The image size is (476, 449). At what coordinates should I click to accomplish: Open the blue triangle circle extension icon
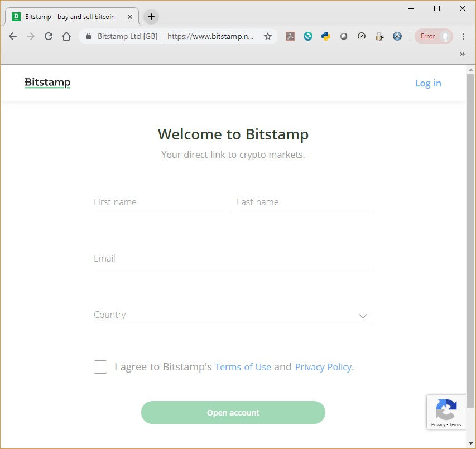click(397, 36)
